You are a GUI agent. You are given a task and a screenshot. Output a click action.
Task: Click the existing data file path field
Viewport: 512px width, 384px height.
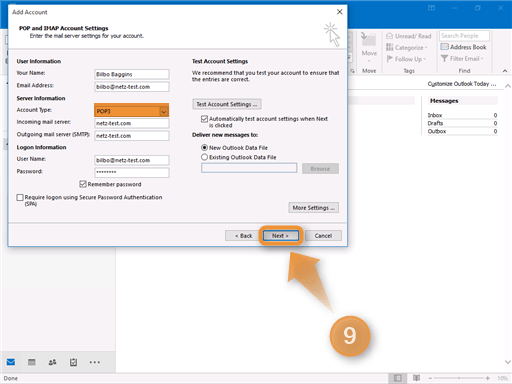(x=249, y=168)
